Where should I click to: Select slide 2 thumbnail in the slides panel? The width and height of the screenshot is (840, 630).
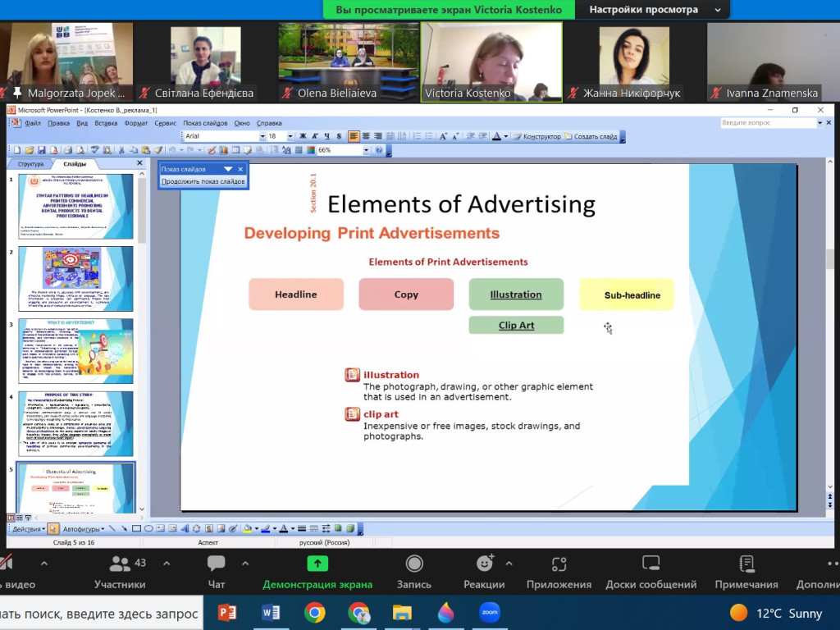pos(75,279)
